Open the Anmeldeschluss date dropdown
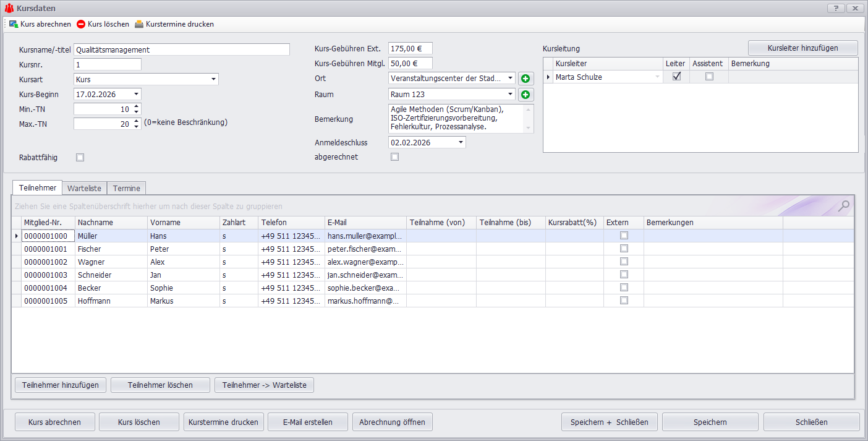Screen dimensions: 868x441 461,142
